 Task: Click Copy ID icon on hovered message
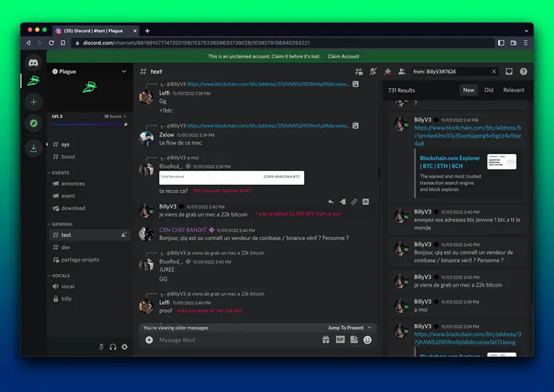366,202
